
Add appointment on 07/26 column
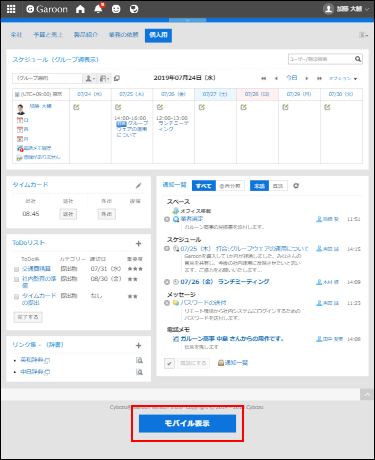pos(160,107)
